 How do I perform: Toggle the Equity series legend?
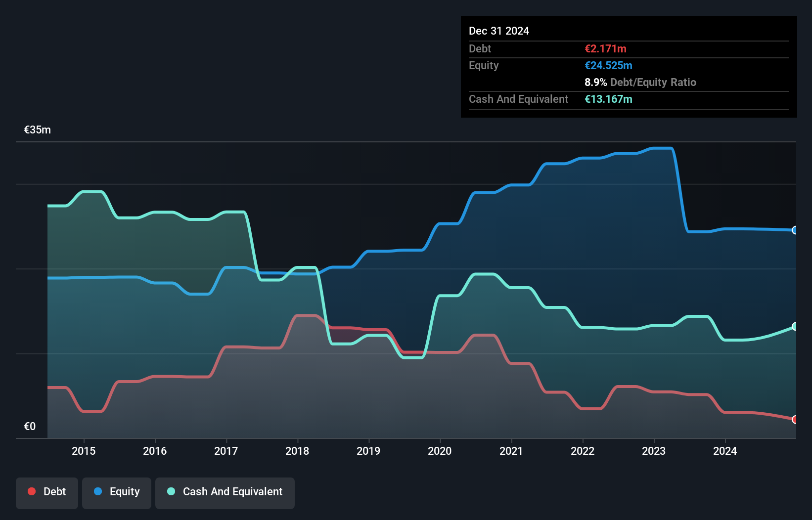pyautogui.click(x=116, y=493)
